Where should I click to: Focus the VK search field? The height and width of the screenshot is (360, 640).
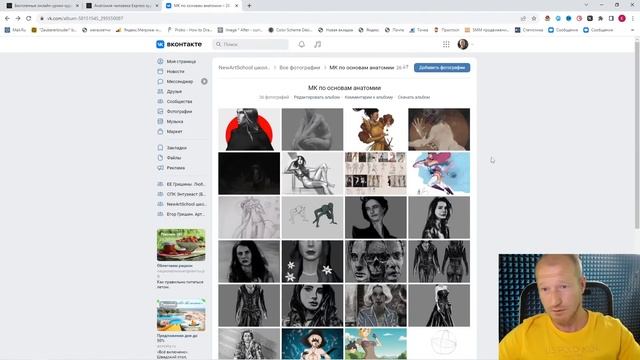pyautogui.click(x=251, y=44)
